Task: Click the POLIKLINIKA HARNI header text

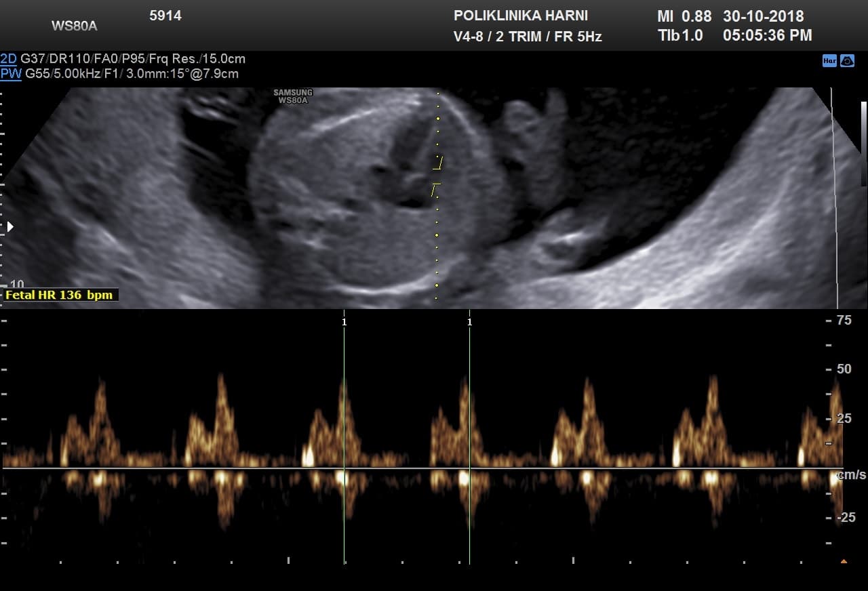Action: pos(520,16)
